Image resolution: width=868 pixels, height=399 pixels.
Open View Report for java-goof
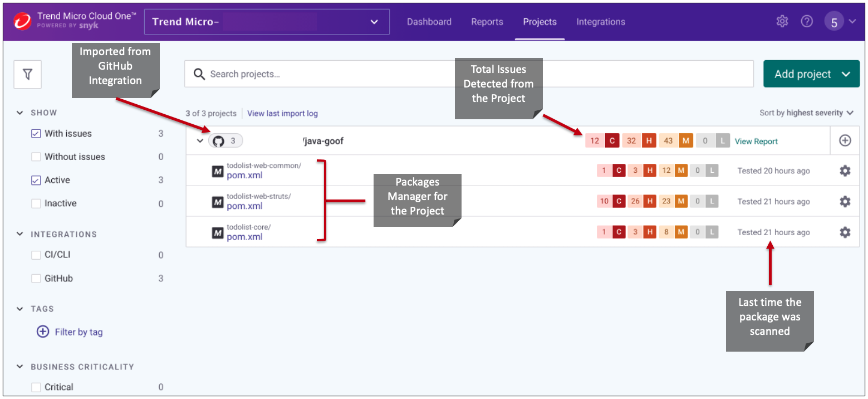757,141
